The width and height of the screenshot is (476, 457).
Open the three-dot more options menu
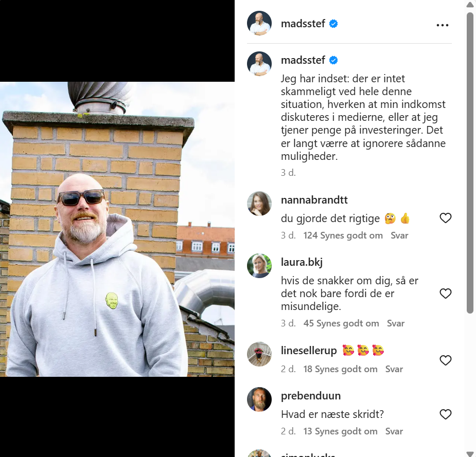pyautogui.click(x=443, y=25)
